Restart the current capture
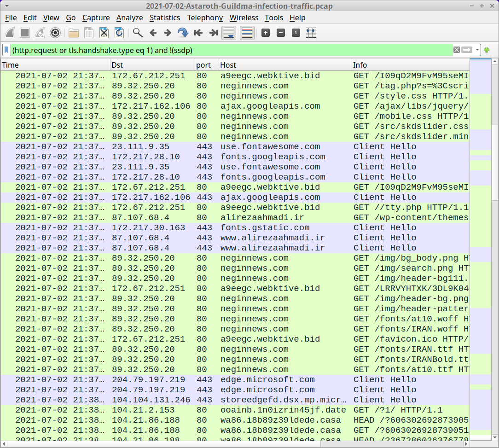499x448 pixels. pyautogui.click(x=40, y=33)
